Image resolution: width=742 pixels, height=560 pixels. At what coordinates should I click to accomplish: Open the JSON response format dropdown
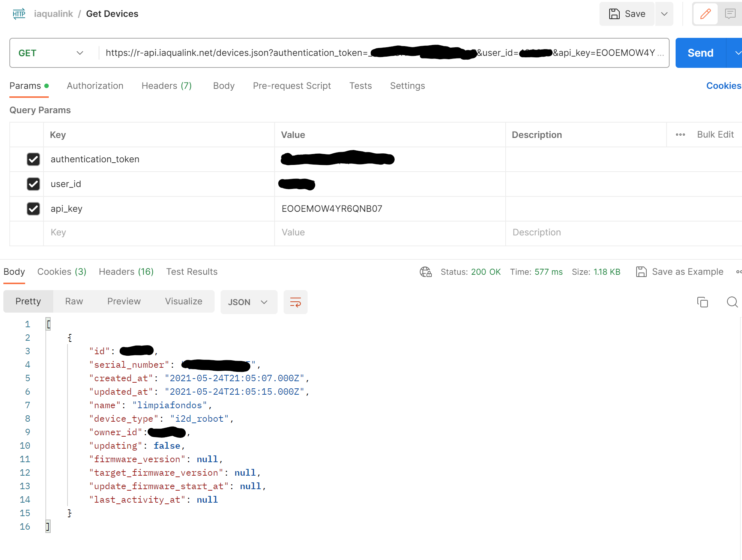click(249, 302)
